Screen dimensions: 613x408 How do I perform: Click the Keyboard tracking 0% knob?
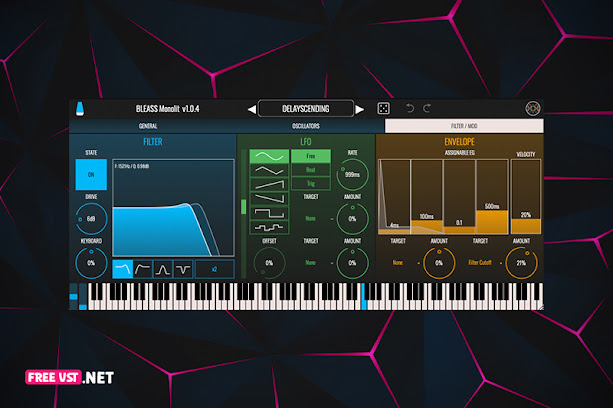91,263
